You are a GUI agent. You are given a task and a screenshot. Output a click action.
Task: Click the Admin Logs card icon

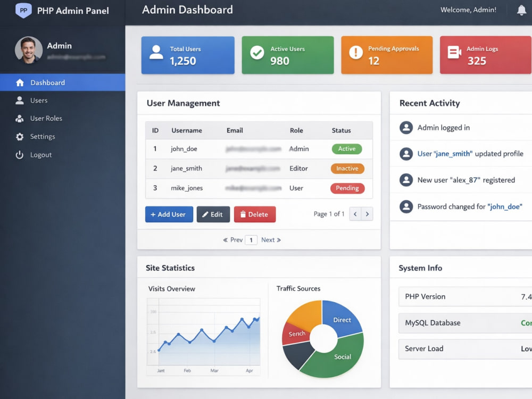454,52
